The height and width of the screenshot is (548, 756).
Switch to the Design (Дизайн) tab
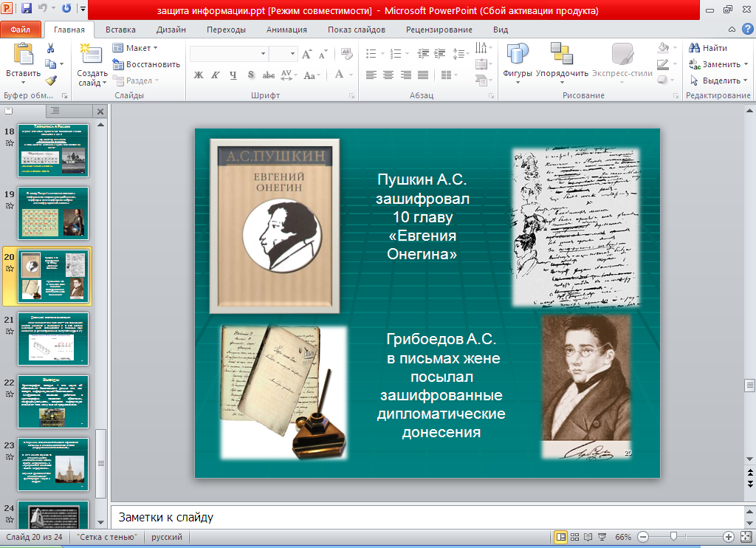click(171, 30)
